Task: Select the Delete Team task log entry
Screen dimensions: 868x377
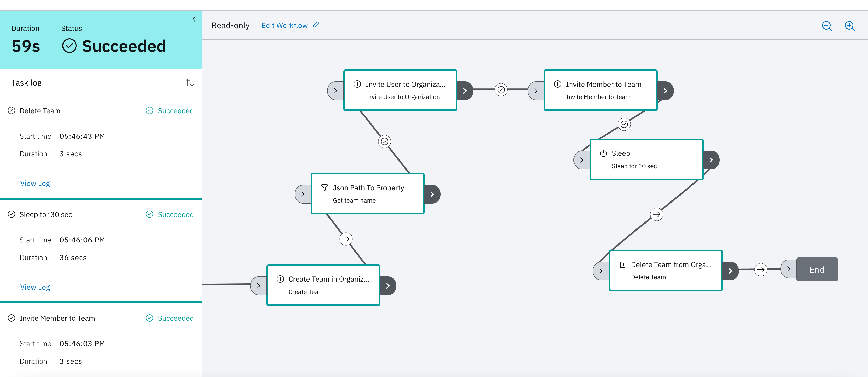Action: pos(40,111)
